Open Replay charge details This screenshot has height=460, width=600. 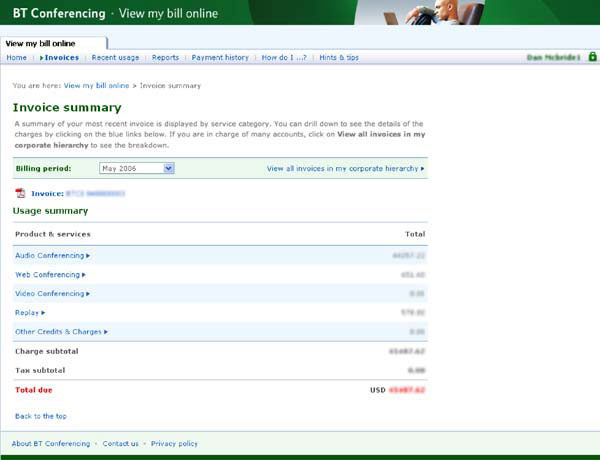tap(30, 312)
